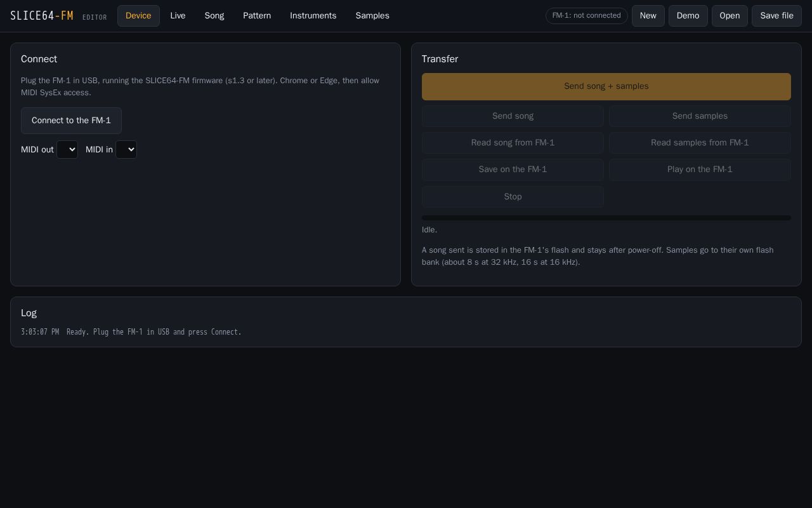Click Read song from FM-1
Image resolution: width=812 pixels, height=508 pixels.
513,143
